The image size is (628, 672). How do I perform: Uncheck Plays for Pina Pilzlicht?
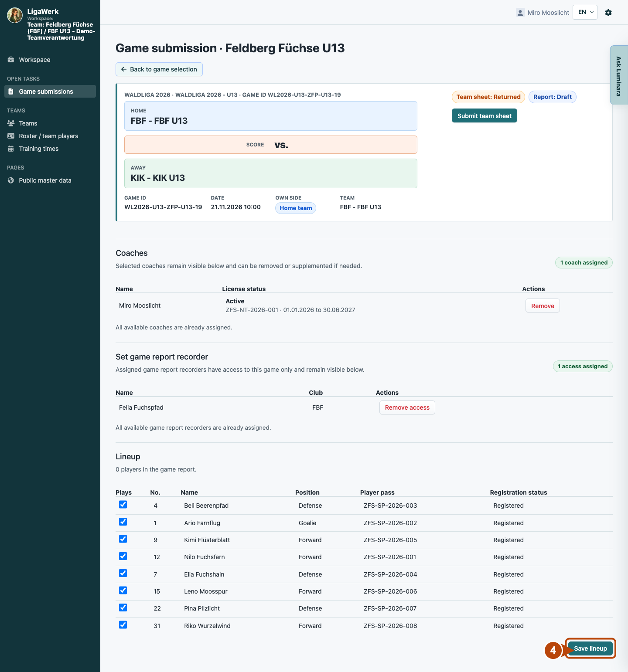pyautogui.click(x=123, y=608)
